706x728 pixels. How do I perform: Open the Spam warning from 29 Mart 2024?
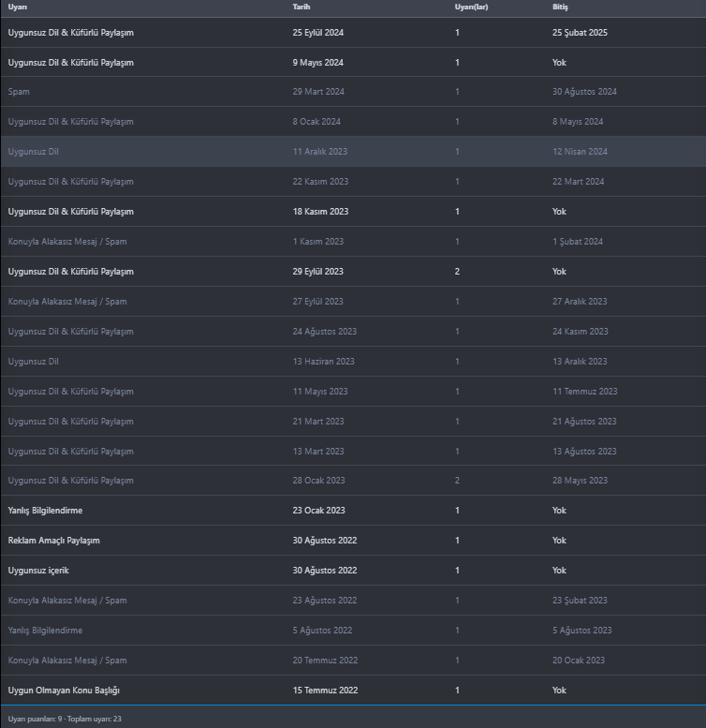19,92
